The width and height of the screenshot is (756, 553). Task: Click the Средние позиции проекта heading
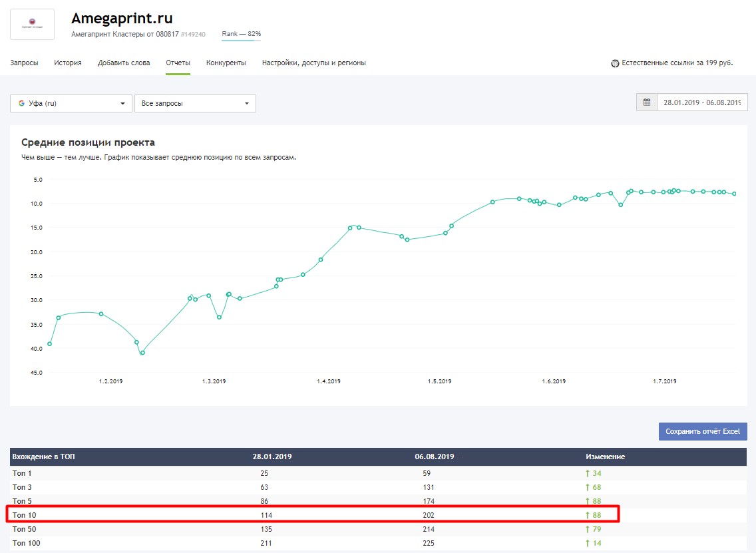(x=89, y=142)
